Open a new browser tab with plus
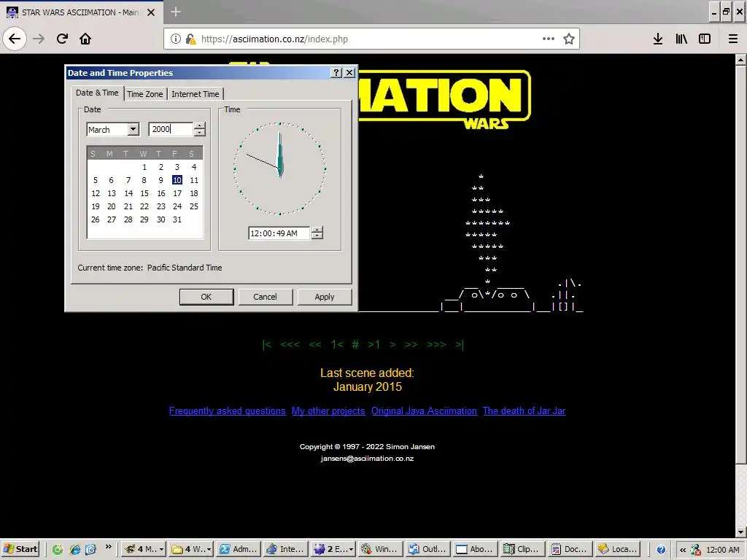 tap(176, 12)
